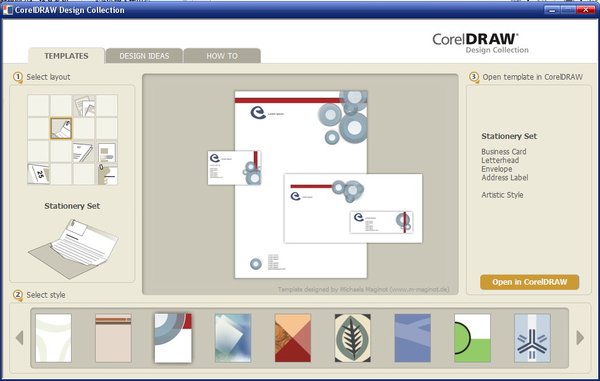Viewport: 600px width, 381px height.
Task: Close the CorelDRAW Design Collection window
Action: [x=585, y=10]
